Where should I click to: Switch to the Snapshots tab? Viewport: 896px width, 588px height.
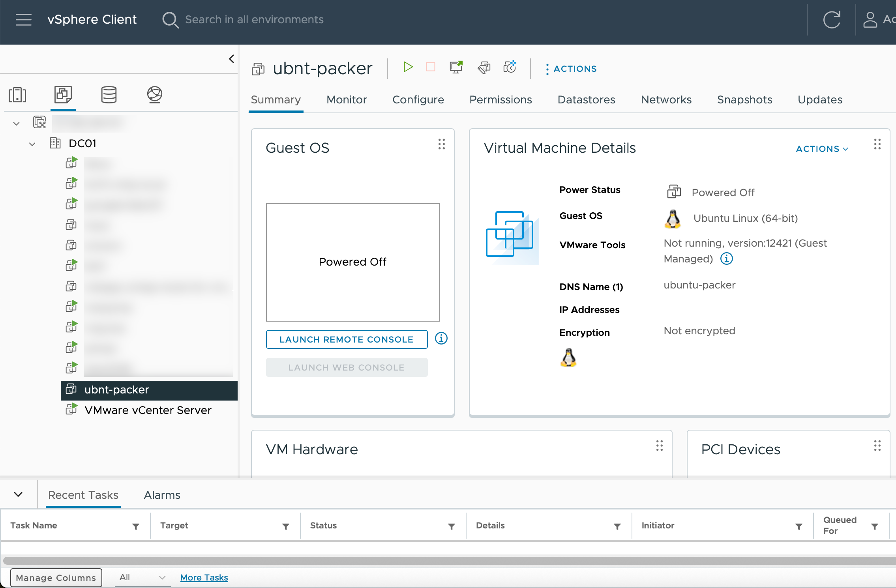click(x=744, y=99)
